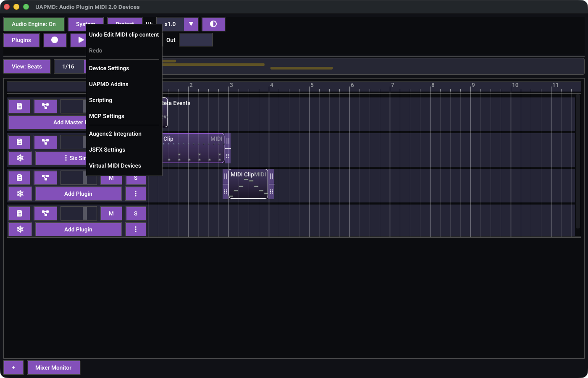Open Scripting from the System menu

[x=124, y=100]
